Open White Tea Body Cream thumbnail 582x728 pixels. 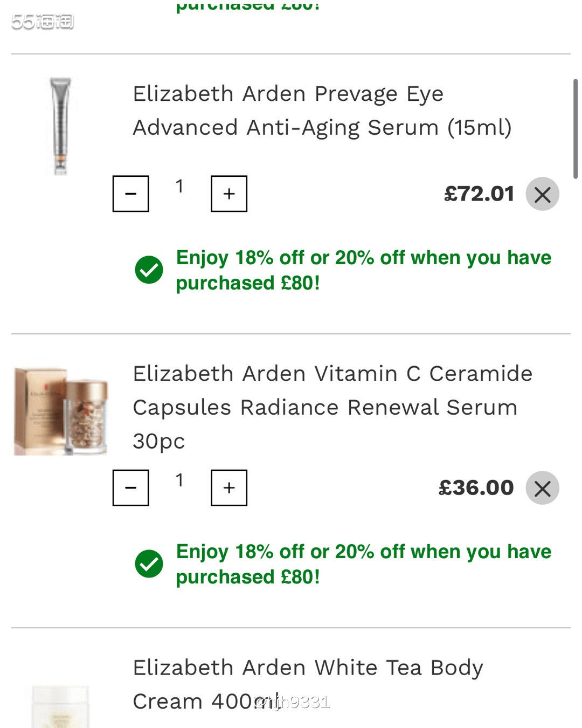tap(60, 705)
